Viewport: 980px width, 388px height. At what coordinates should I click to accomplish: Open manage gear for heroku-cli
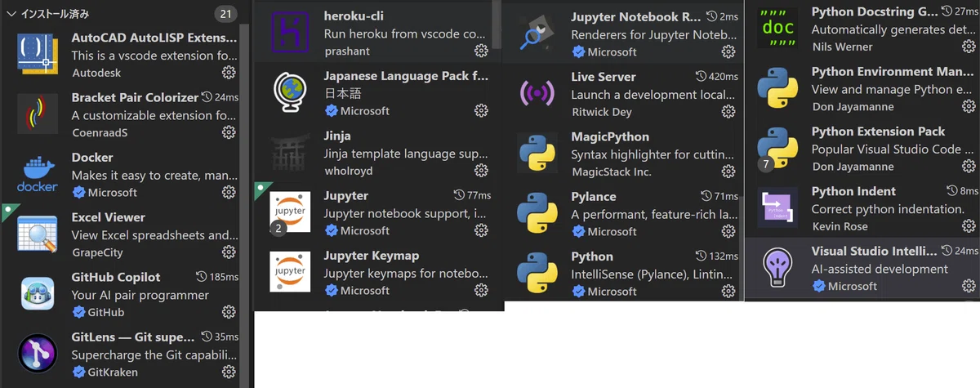[x=481, y=51]
